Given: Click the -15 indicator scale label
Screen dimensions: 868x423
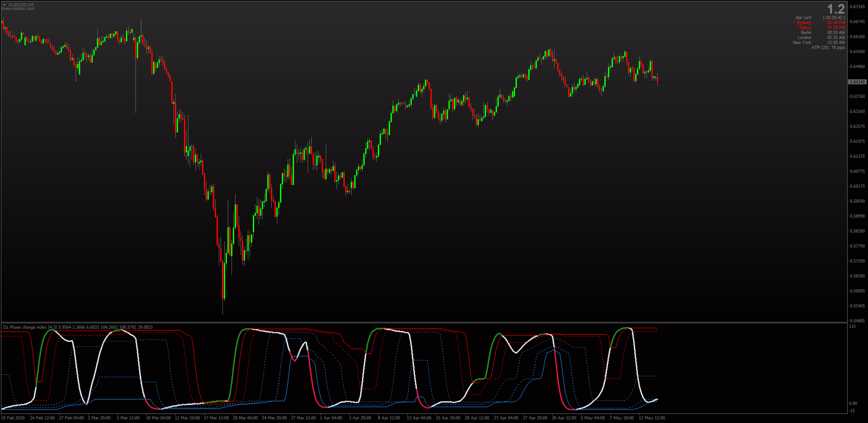Looking at the screenshot, I should 853,411.
